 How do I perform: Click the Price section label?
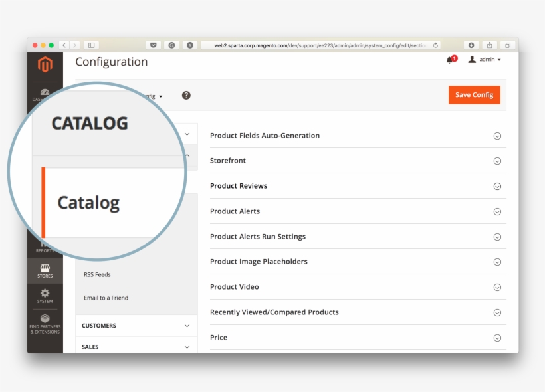click(x=219, y=338)
